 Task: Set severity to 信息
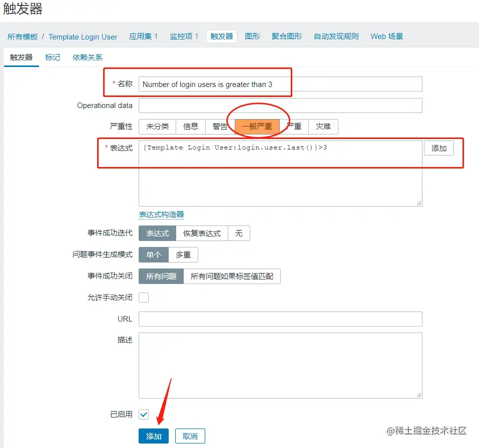pos(191,126)
